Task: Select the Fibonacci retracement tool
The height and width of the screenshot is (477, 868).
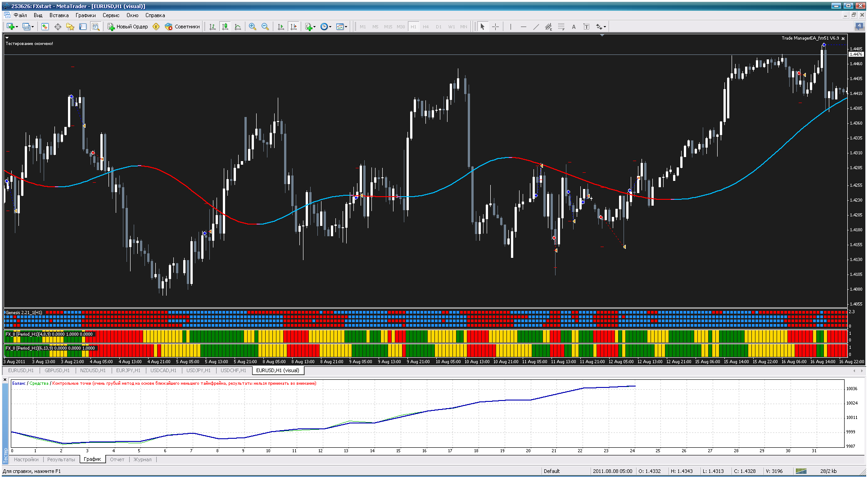Action: pyautogui.click(x=561, y=27)
